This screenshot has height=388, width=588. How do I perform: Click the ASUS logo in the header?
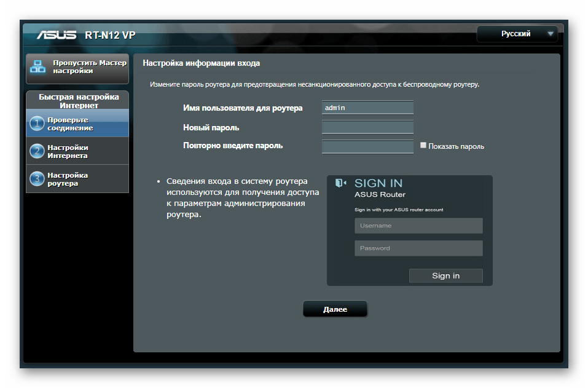click(x=57, y=35)
